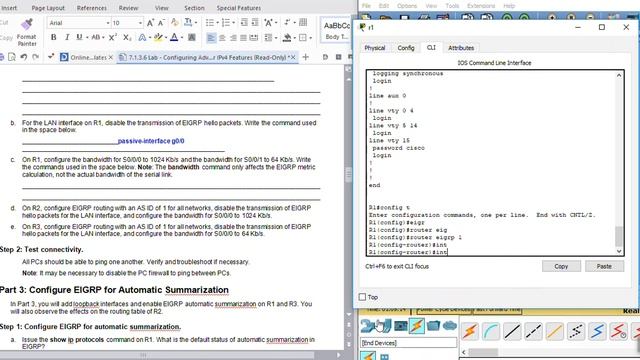Click the character shading icon
Viewport: 640px width, 360px height.
(191, 38)
